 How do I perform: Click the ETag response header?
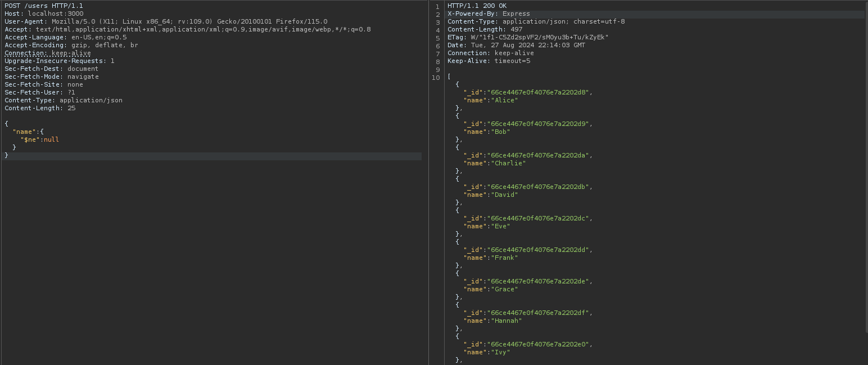click(528, 37)
